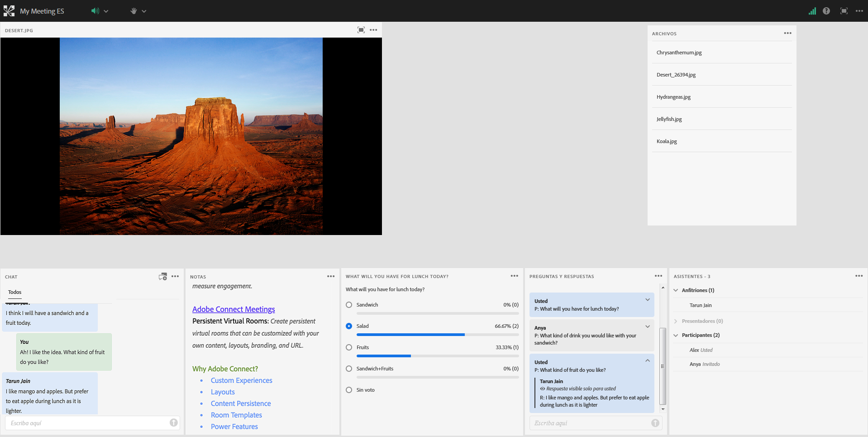Viewport: 868px width, 437px height.
Task: Expand Anya's drink question
Action: click(x=648, y=327)
